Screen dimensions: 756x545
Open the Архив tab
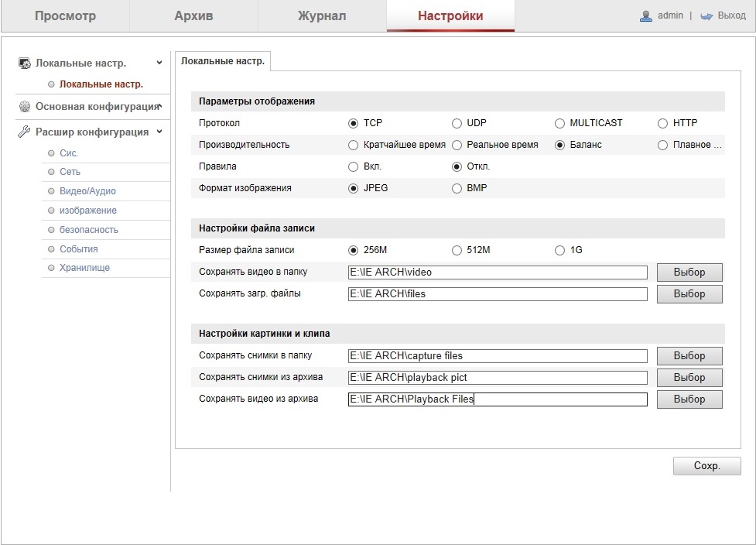pyautogui.click(x=193, y=16)
